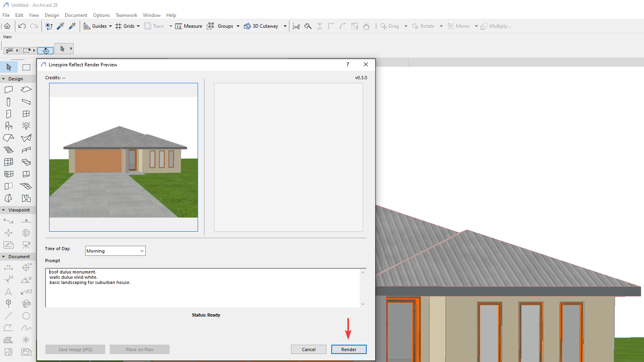Activate the Camera tool under Viewpoint
The height and width of the screenshot is (362, 644).
click(26, 245)
